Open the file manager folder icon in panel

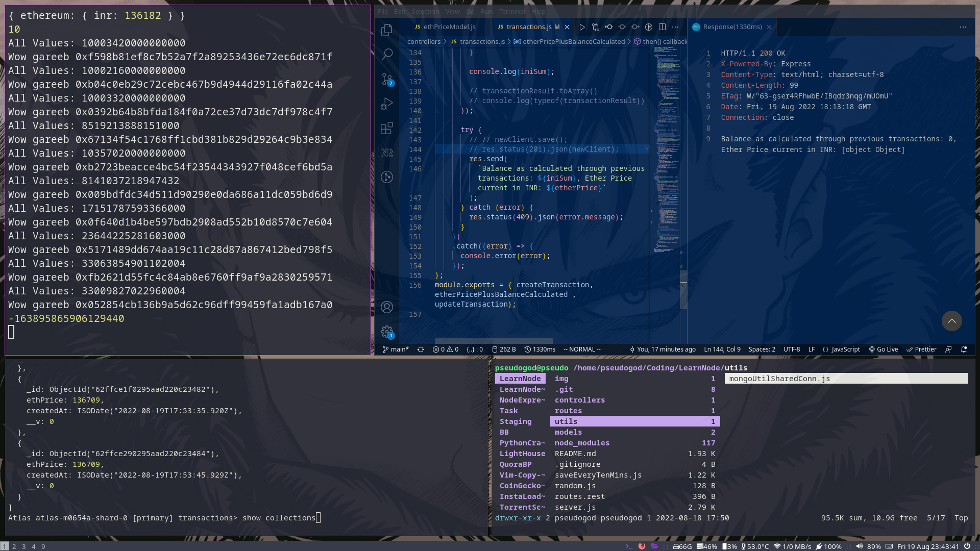coord(654,546)
